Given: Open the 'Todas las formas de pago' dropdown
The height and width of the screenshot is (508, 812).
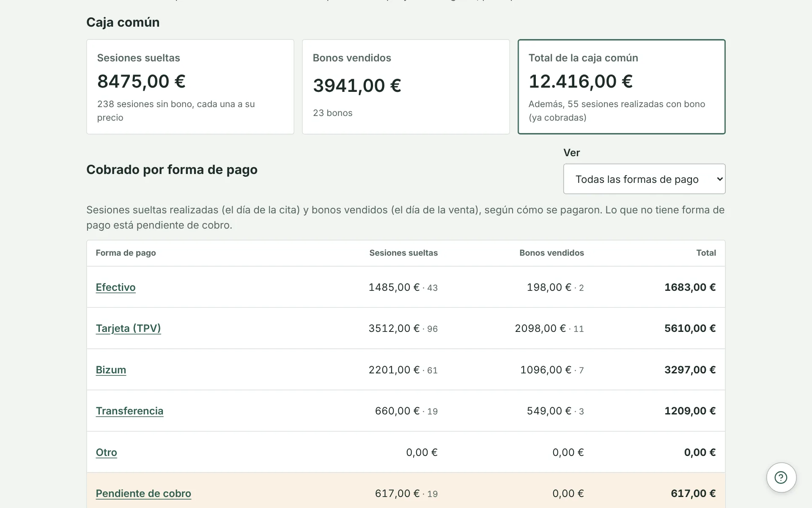Looking at the screenshot, I should (x=644, y=179).
